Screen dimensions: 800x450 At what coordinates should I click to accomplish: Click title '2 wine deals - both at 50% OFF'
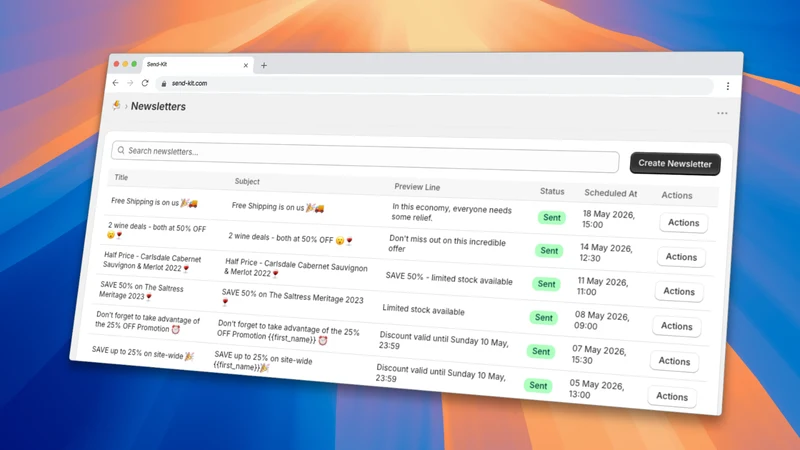[x=156, y=230]
